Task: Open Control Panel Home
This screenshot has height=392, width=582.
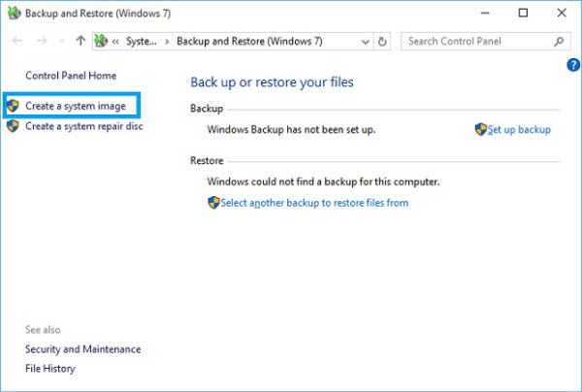Action: 71,76
